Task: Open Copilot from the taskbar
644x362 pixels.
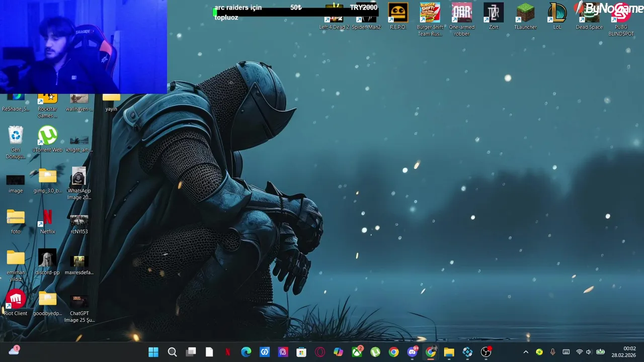Action: (338, 352)
